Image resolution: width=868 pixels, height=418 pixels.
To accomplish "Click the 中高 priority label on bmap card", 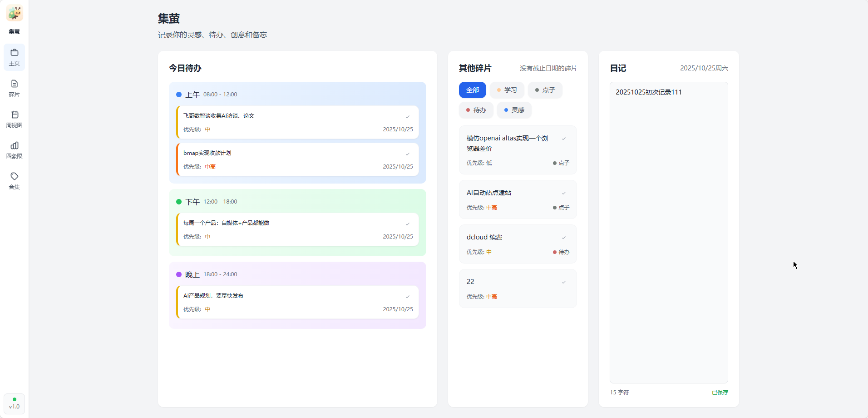I will [211, 167].
